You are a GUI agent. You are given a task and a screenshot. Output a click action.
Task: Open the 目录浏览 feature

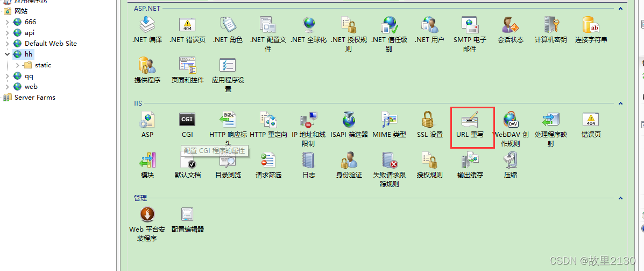coord(228,165)
